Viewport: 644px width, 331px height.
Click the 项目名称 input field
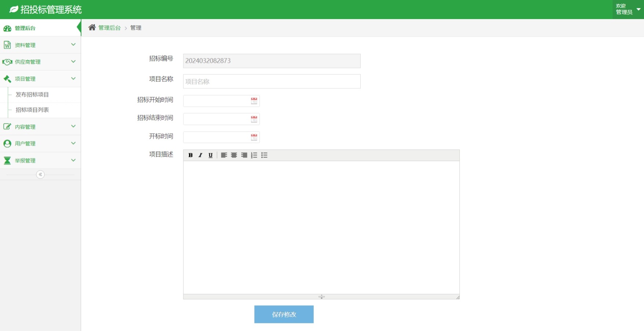click(272, 81)
